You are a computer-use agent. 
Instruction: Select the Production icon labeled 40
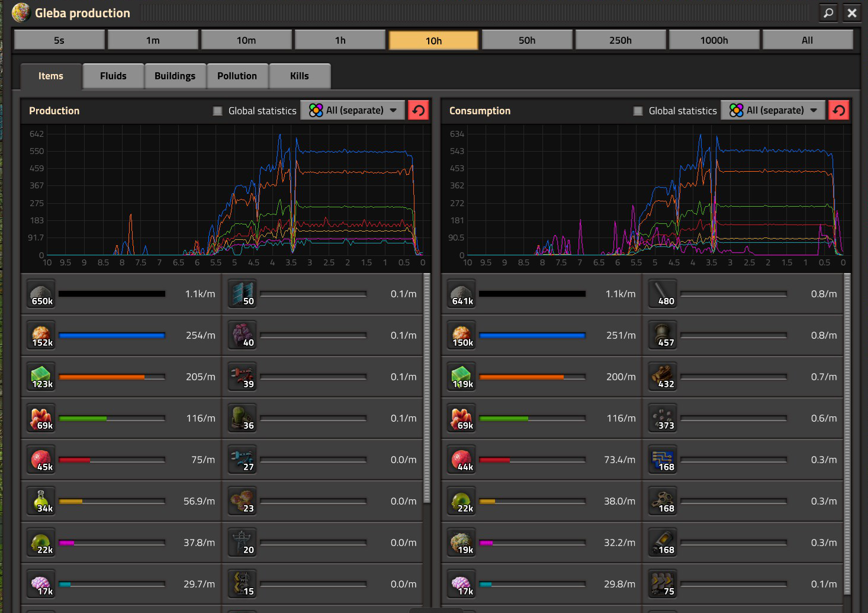(x=242, y=335)
